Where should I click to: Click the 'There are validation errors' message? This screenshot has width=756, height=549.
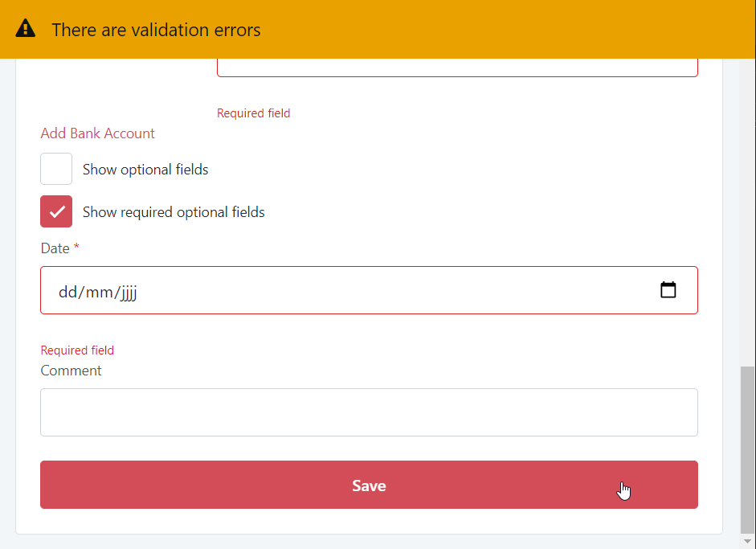pos(156,30)
